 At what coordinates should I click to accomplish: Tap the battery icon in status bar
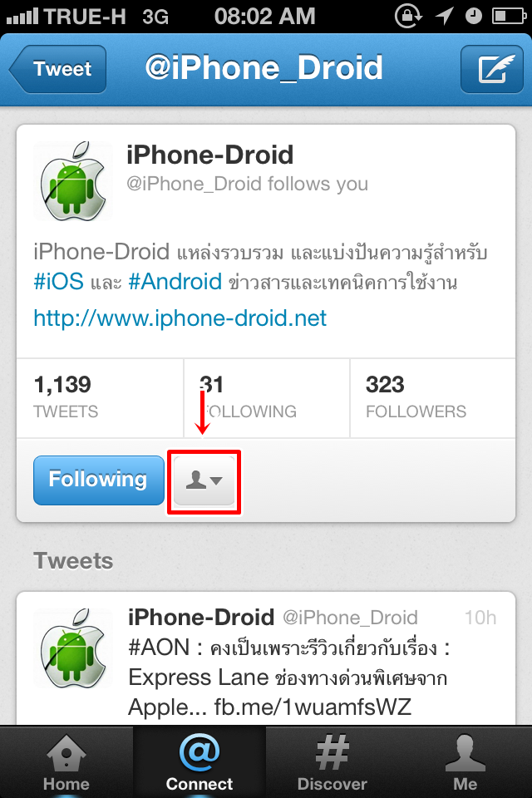tap(509, 17)
